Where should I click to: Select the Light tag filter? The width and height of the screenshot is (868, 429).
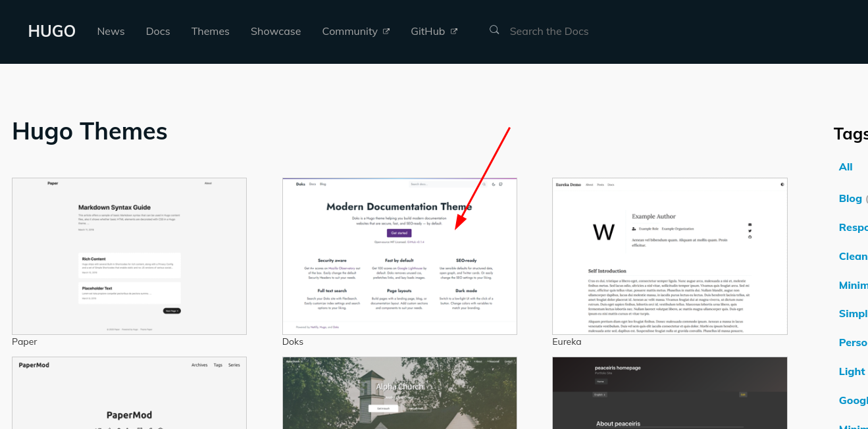(852, 372)
